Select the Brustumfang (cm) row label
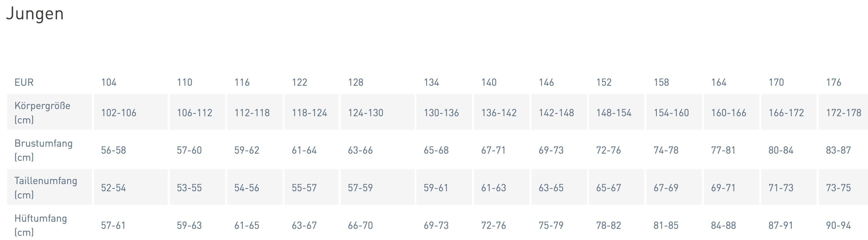The image size is (868, 240). [43, 150]
